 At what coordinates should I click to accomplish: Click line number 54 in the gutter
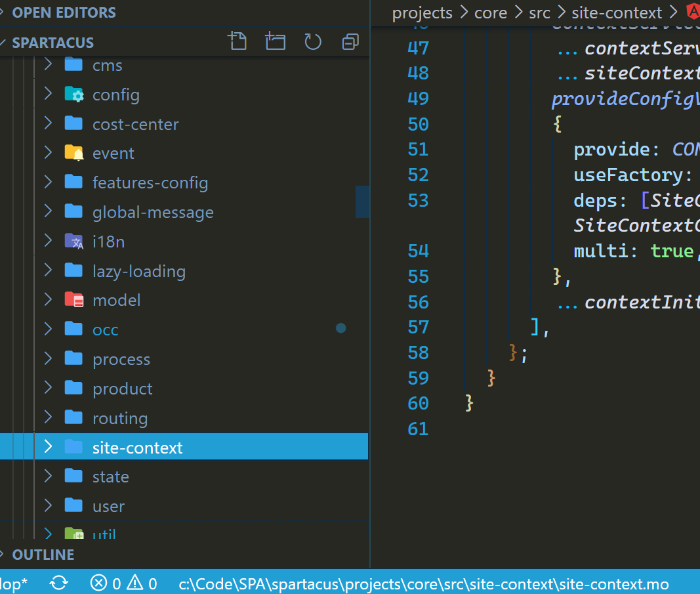click(x=418, y=251)
